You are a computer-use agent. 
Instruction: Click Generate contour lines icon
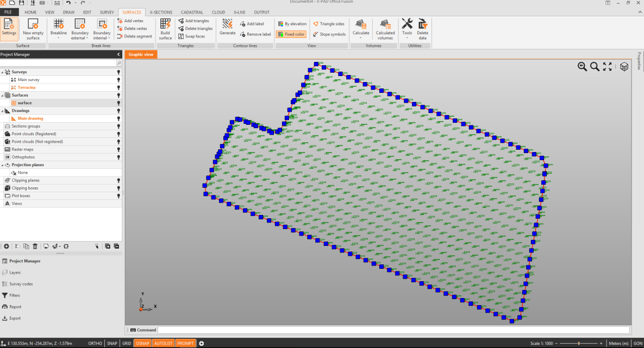pyautogui.click(x=227, y=25)
